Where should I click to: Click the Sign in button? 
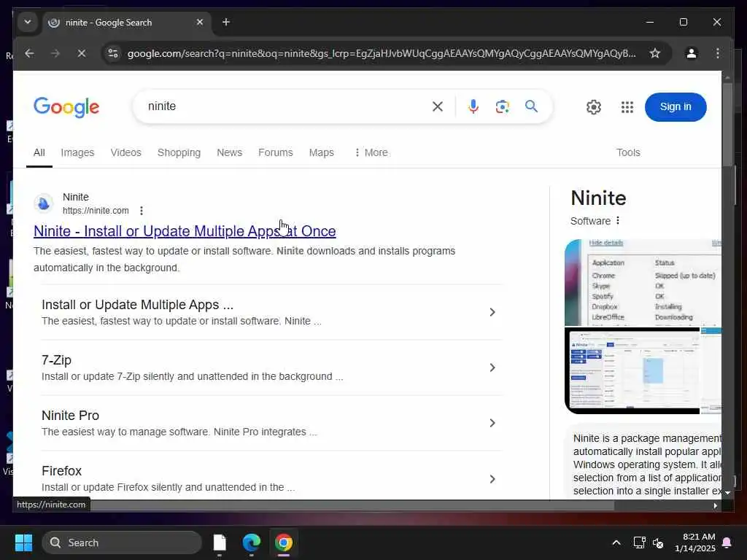point(675,106)
